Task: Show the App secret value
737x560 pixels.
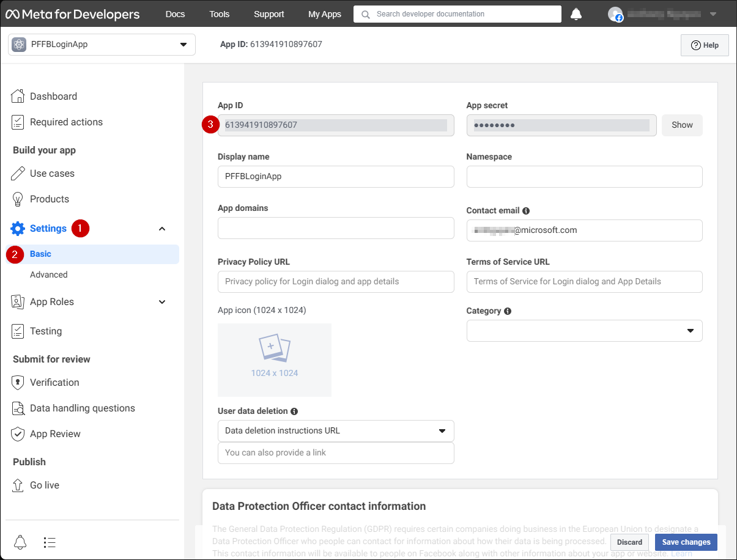Action: point(682,125)
